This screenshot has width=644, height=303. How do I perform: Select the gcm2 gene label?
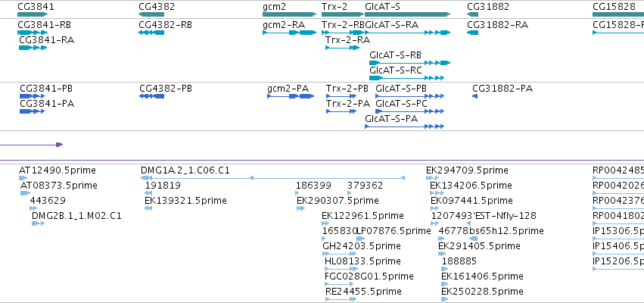(274, 7)
